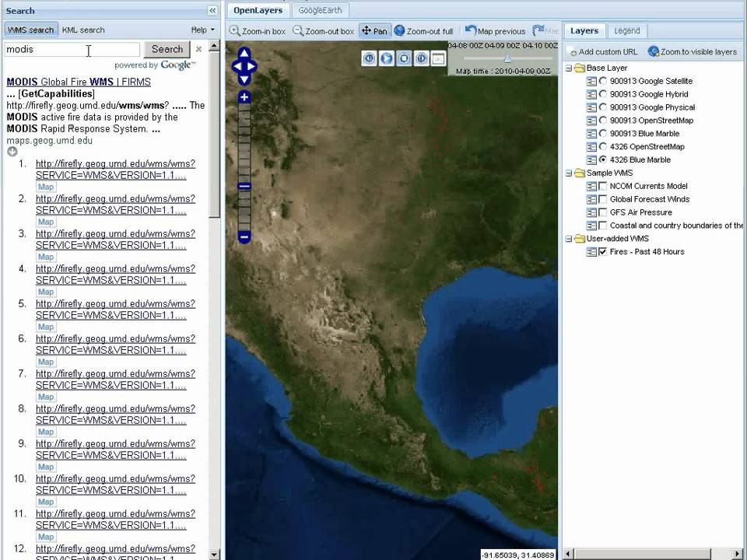The width and height of the screenshot is (747, 560).
Task: Open layer options icon for GFS Air Pressure
Action: click(591, 212)
